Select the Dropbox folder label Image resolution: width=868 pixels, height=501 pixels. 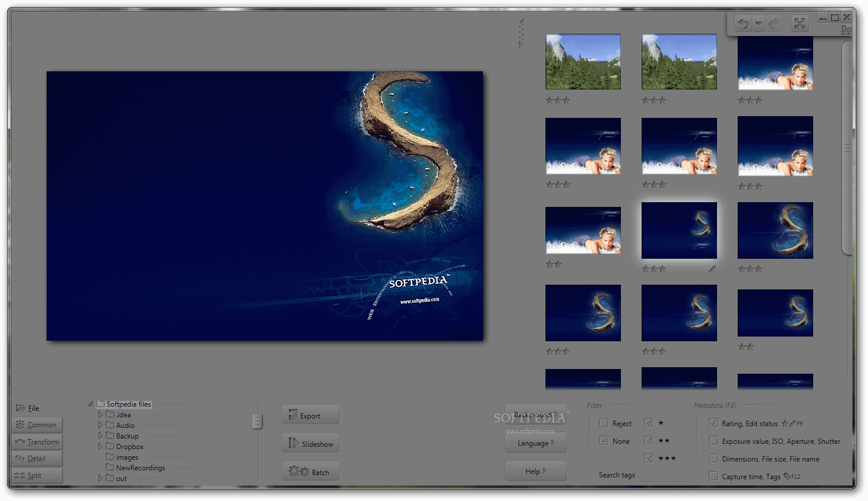130,446
